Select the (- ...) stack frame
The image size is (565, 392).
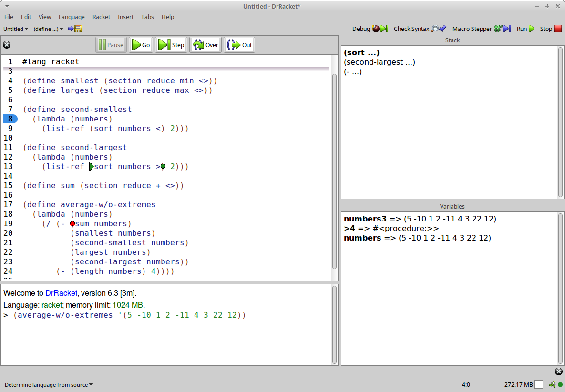click(x=353, y=71)
